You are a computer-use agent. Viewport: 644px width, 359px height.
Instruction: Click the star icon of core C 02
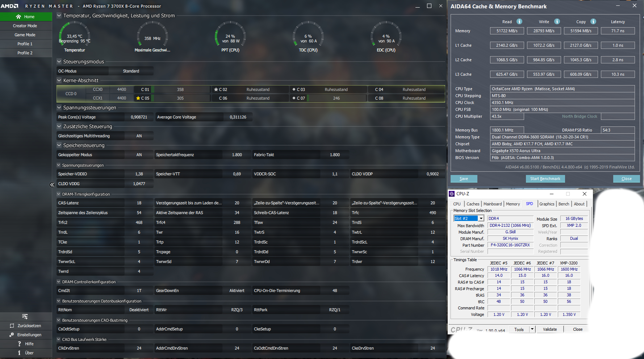pyautogui.click(x=216, y=89)
